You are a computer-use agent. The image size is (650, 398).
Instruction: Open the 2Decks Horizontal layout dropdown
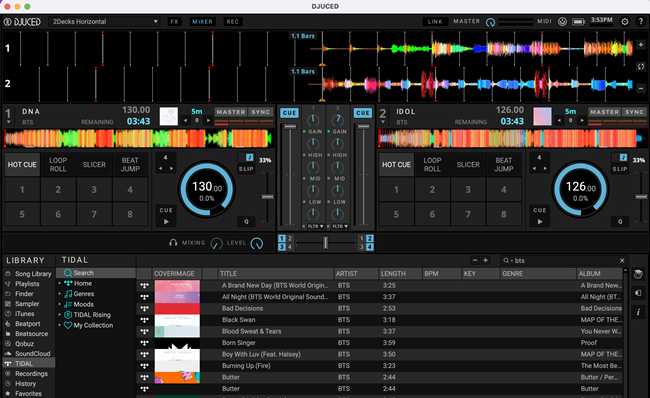pyautogui.click(x=104, y=22)
